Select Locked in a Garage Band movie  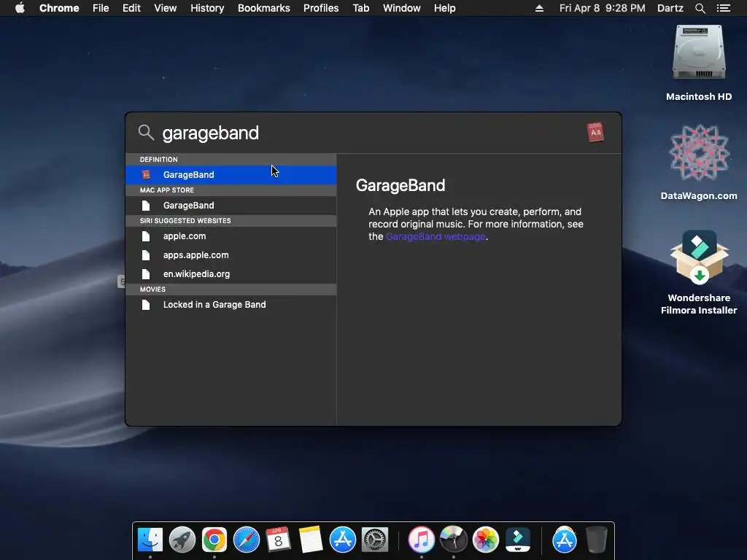coord(231,305)
